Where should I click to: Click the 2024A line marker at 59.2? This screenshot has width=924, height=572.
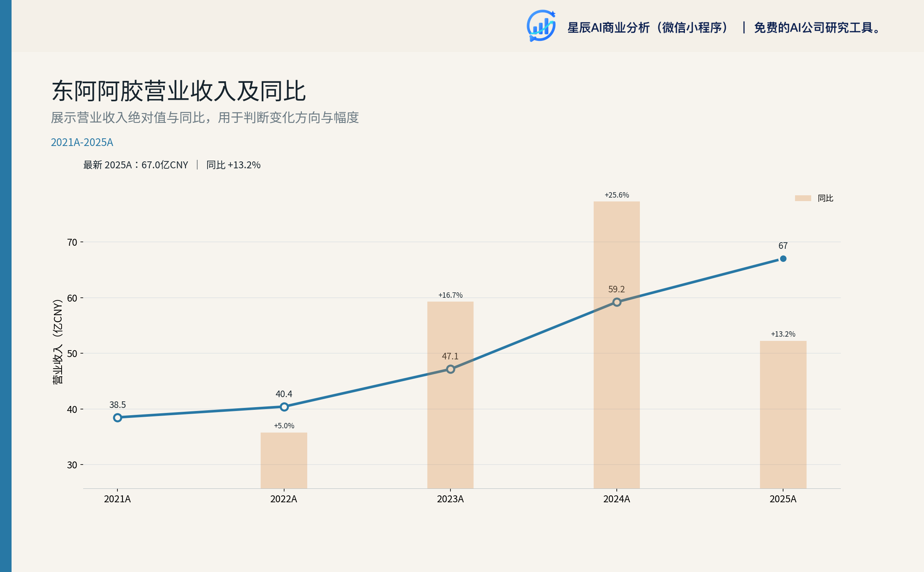(x=616, y=302)
